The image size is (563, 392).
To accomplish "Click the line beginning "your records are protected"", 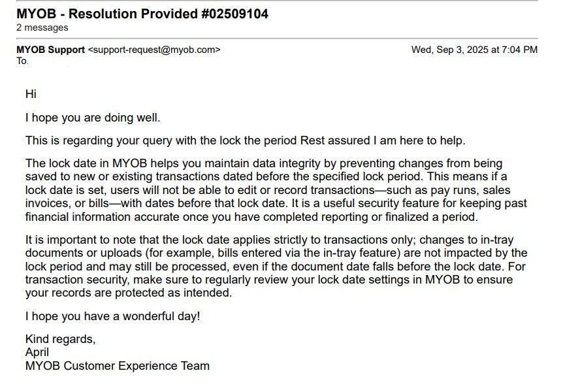I will click(128, 293).
